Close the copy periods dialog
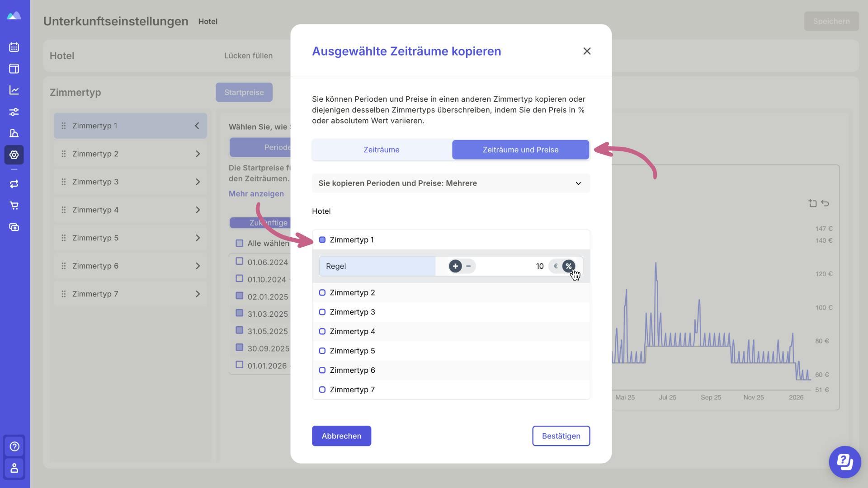Screen dimensions: 868x488 pyautogui.click(x=587, y=51)
